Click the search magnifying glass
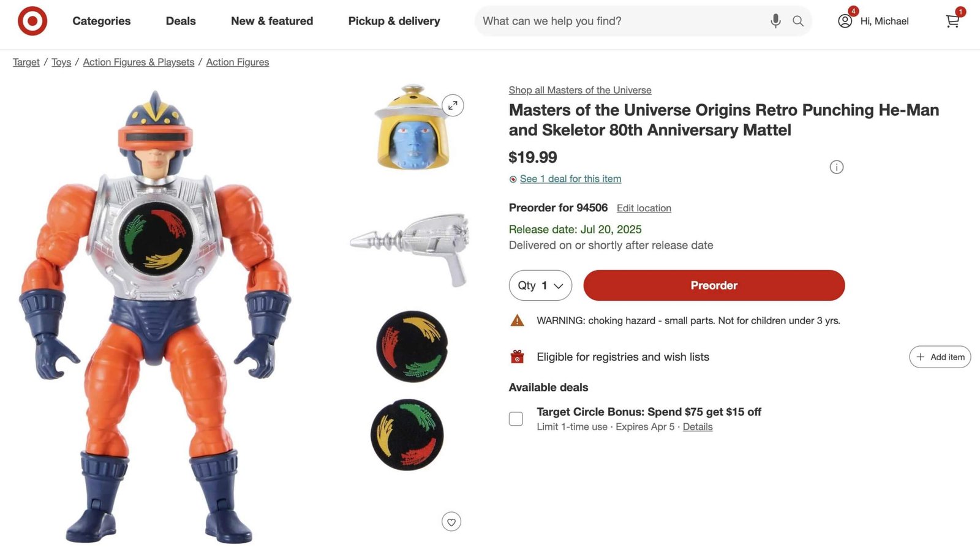Image resolution: width=980 pixels, height=547 pixels. coord(798,21)
